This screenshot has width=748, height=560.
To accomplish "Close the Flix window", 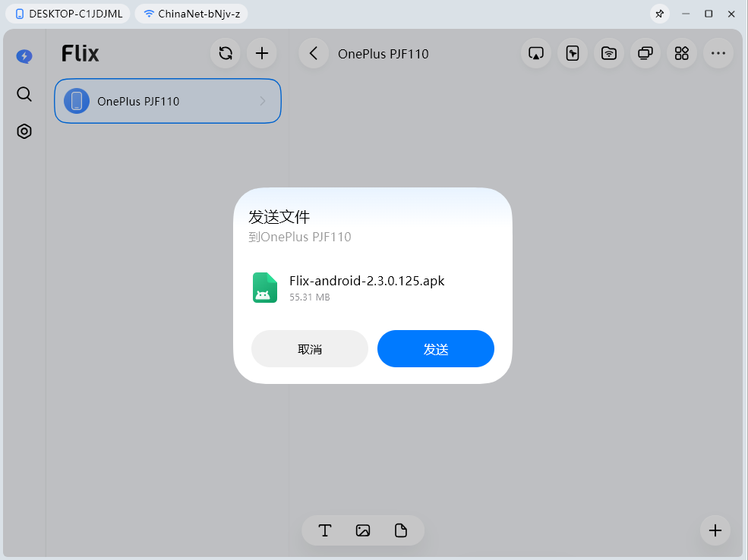I will coord(731,14).
